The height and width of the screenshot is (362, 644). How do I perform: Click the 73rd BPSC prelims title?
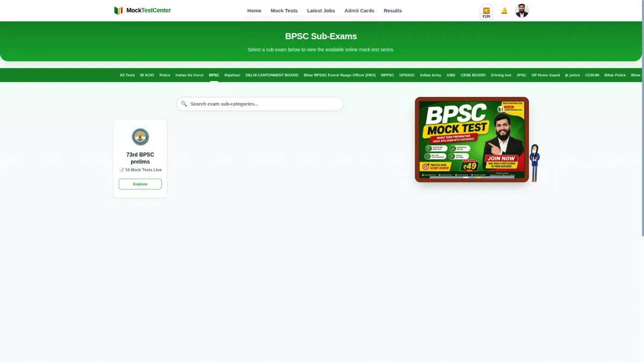[x=140, y=158]
